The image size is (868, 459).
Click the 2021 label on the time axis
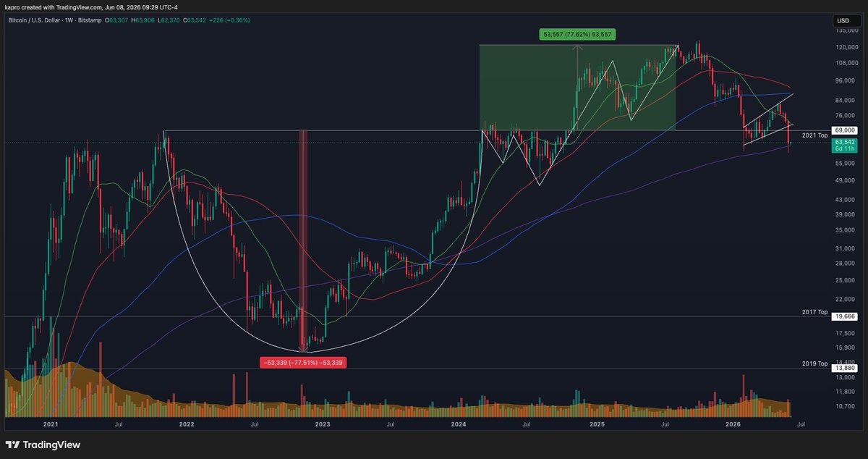51,424
